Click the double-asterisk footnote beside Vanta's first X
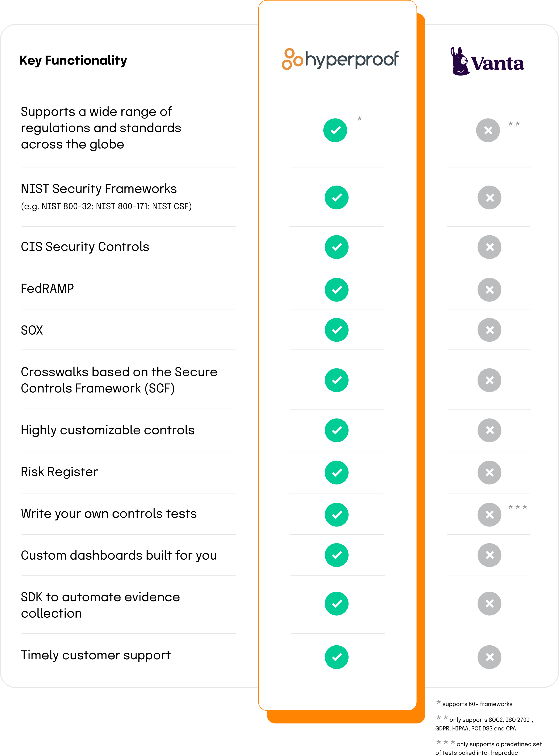The width and height of the screenshot is (559, 756). coord(514,124)
